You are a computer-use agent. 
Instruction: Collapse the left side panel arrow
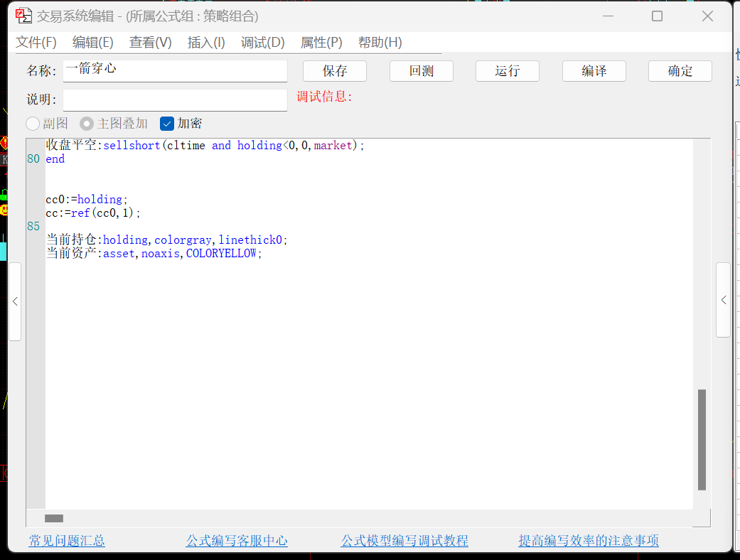coord(15,301)
